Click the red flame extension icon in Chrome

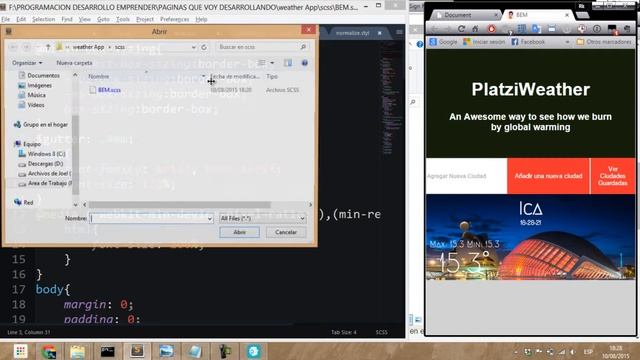point(491,29)
